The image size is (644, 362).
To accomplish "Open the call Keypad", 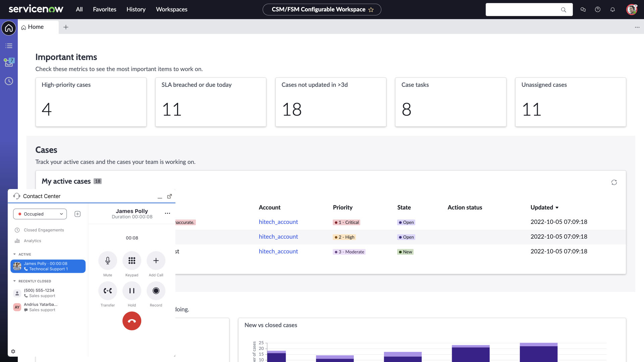I will tap(132, 261).
